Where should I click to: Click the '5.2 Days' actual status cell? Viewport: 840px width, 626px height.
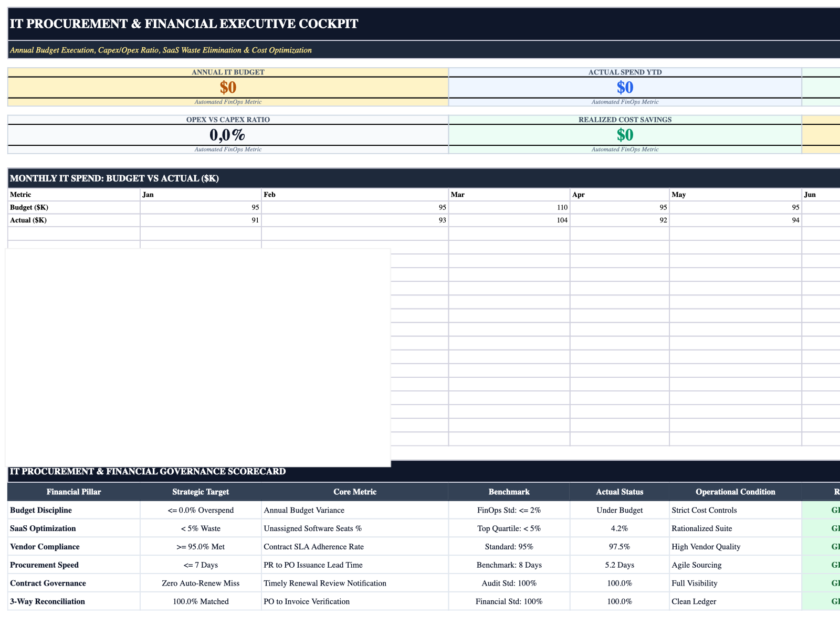tap(619, 565)
